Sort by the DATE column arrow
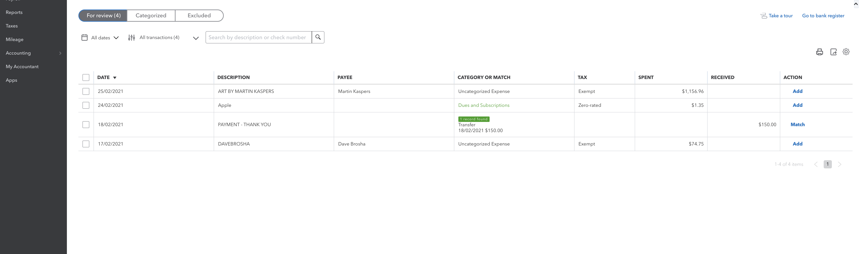Viewport: 868px width, 254px height. pyautogui.click(x=115, y=78)
